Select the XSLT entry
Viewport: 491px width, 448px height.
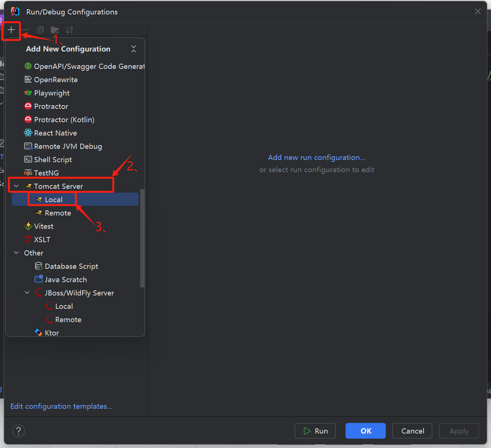click(x=75, y=240)
